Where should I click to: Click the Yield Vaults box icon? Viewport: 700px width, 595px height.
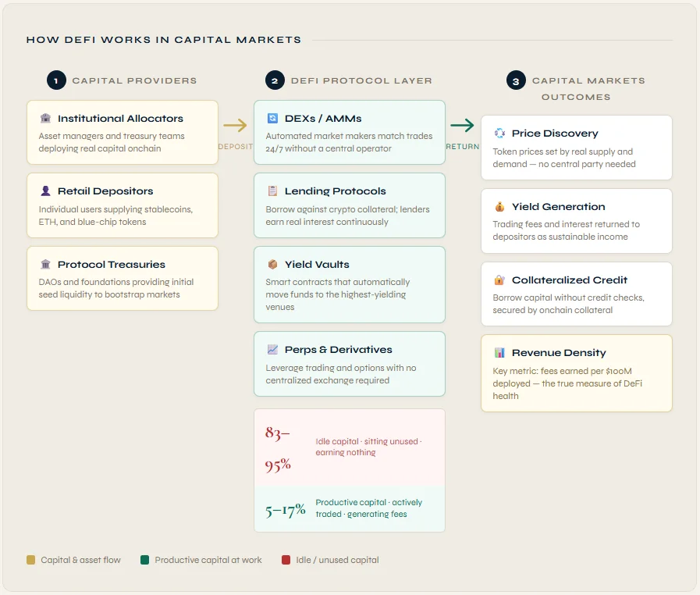[x=272, y=265]
